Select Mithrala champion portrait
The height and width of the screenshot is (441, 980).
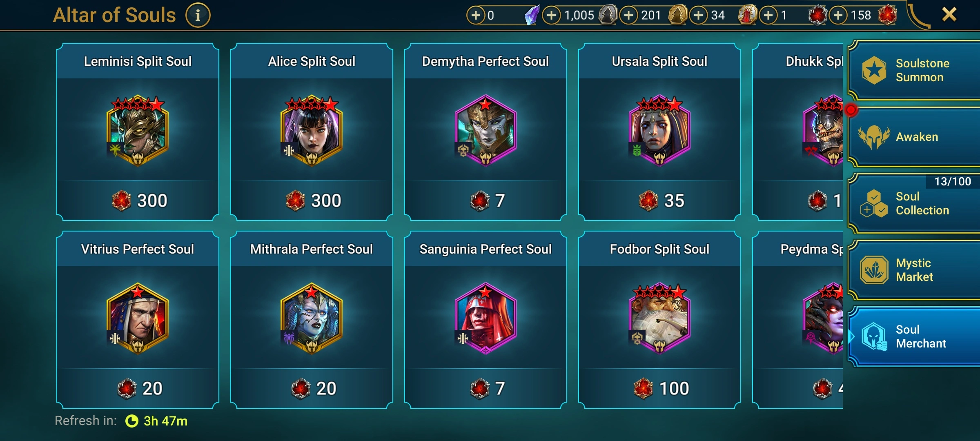[x=312, y=318]
